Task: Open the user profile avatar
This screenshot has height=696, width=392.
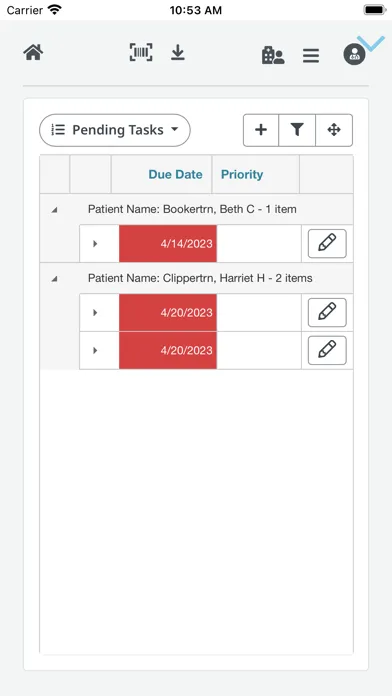Action: [354, 54]
